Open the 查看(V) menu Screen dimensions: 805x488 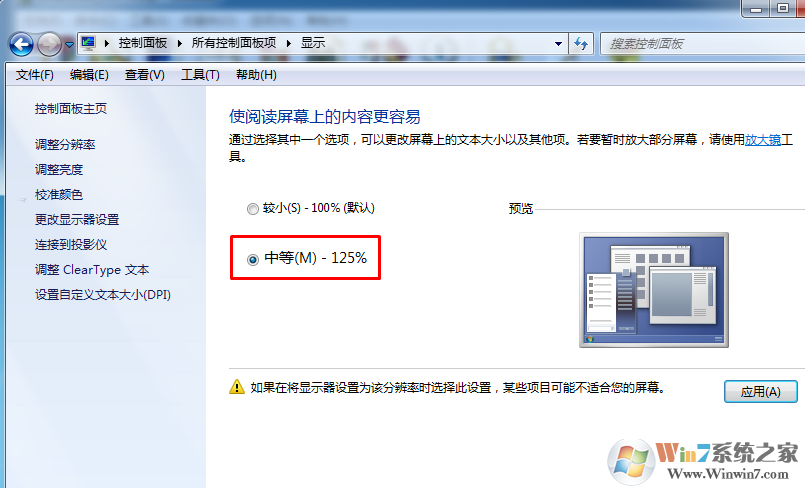[144, 75]
